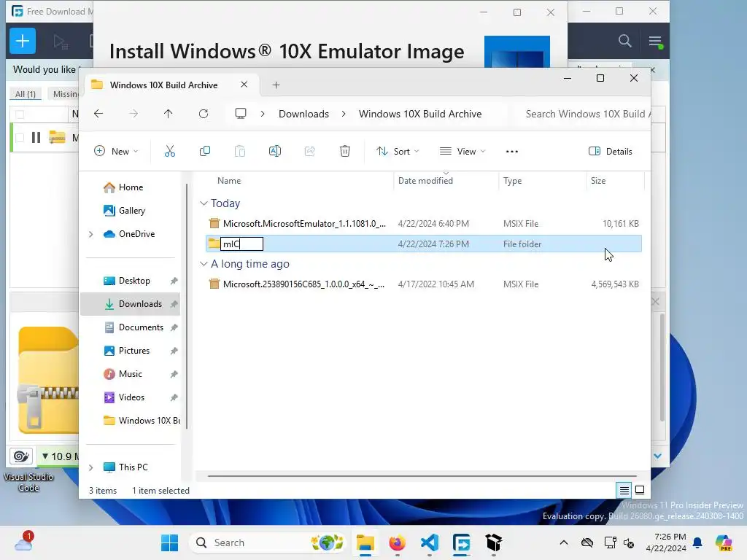Click the Delete trash can icon
747x560 pixels.
(345, 152)
